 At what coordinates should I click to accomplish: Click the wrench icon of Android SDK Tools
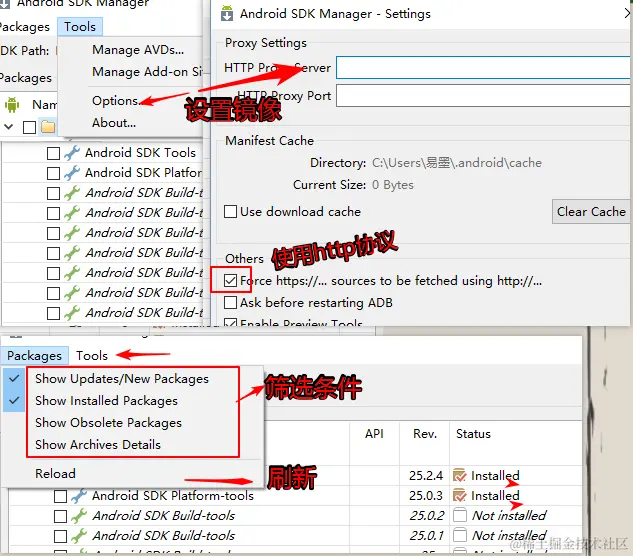72,153
